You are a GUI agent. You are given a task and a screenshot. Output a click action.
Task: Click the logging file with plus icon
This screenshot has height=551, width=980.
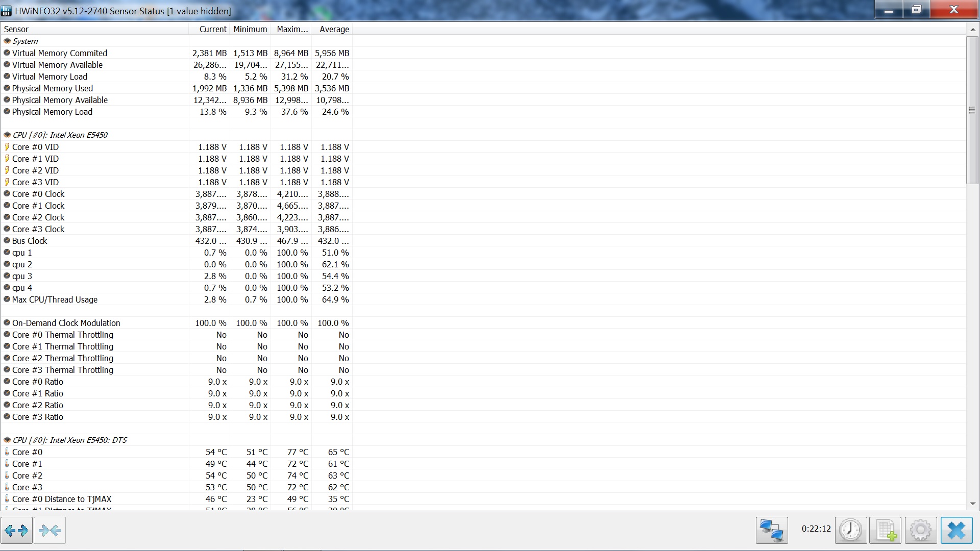pyautogui.click(x=886, y=531)
